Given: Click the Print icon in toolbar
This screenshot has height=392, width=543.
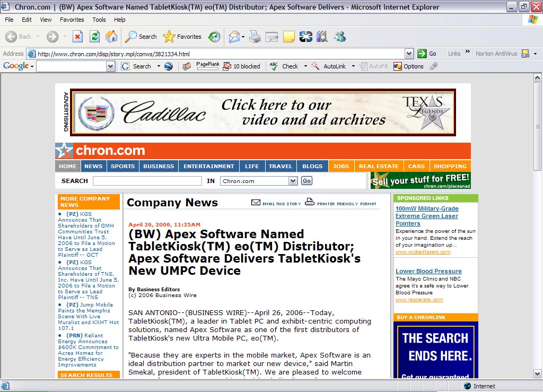Looking at the screenshot, I should [x=255, y=37].
